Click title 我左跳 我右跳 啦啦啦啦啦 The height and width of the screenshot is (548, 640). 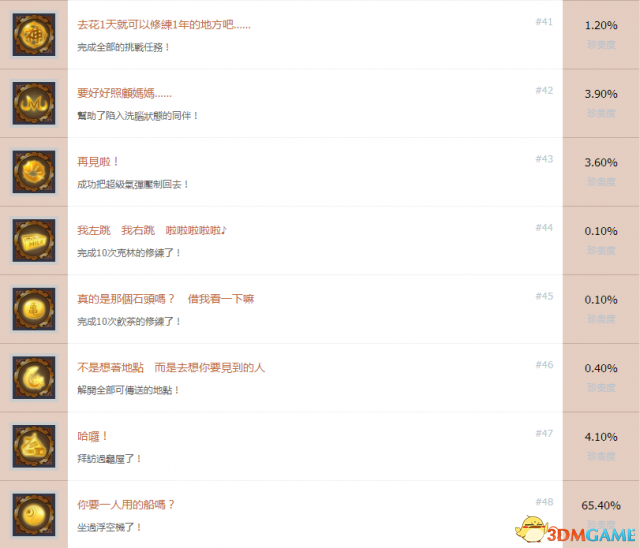[152, 231]
